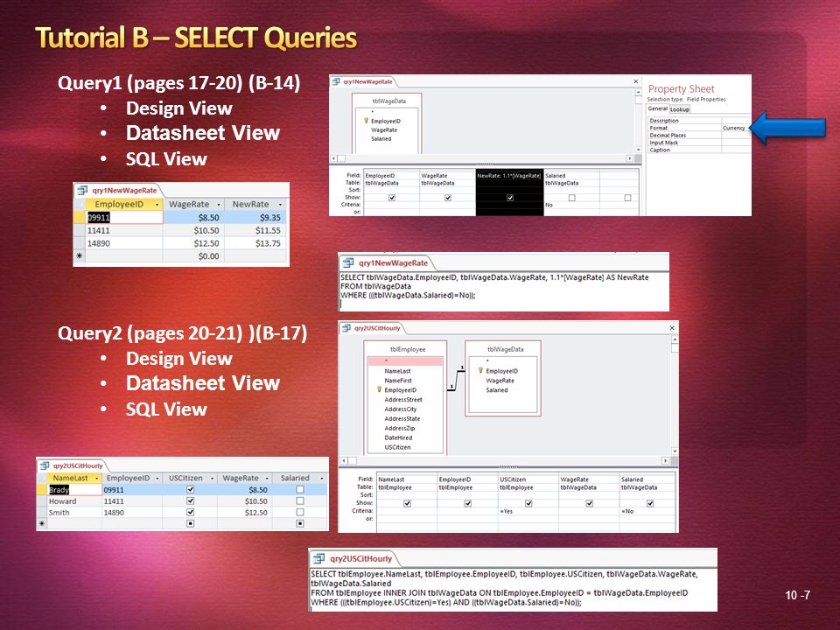Screen dimensions: 840x630
Task: Select AddressStreet field in tblEmployee
Action: (403, 399)
